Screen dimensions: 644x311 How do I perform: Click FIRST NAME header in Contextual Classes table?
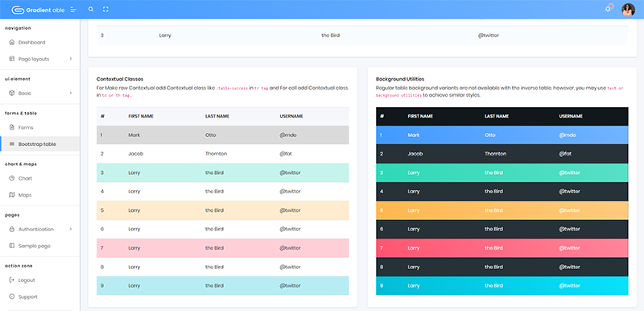pos(141,116)
